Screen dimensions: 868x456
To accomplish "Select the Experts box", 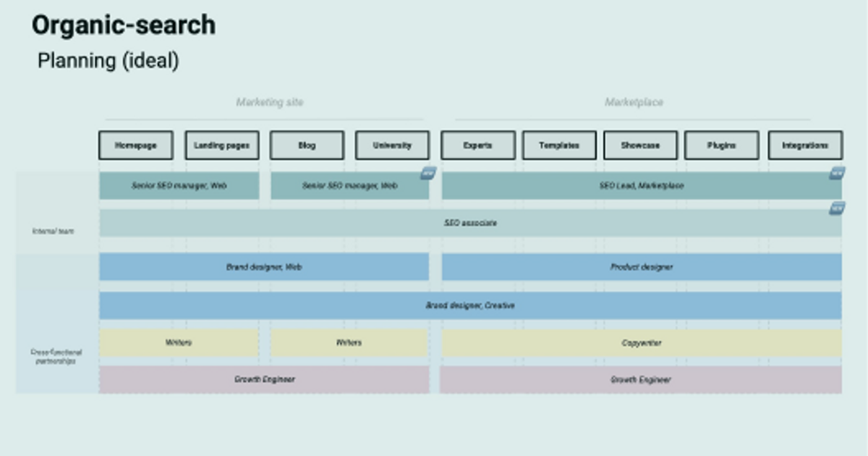I will pos(478,145).
